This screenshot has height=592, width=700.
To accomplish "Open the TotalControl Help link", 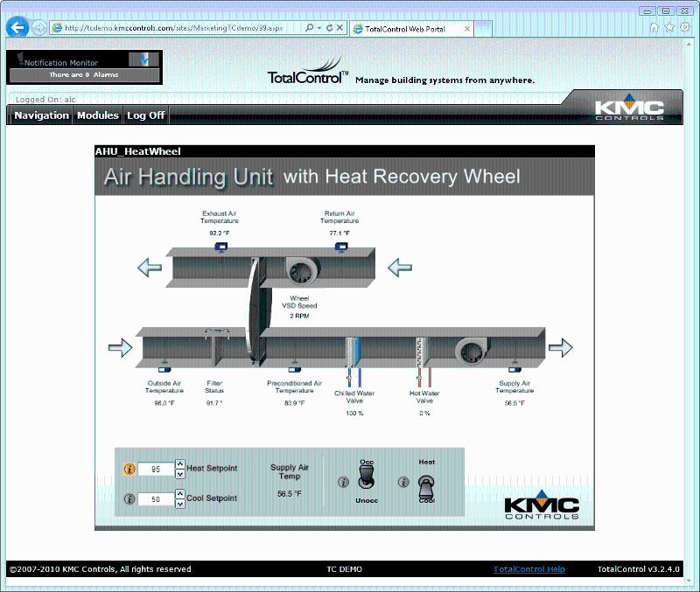I will click(x=529, y=569).
